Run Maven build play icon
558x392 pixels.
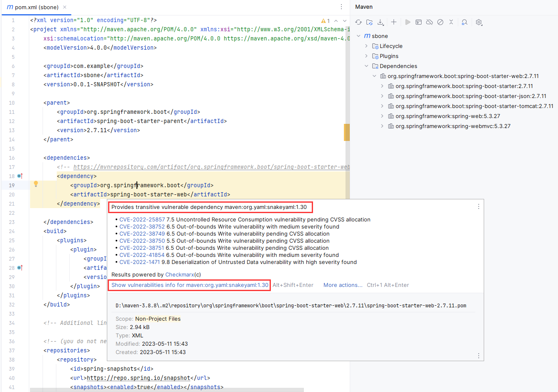click(408, 22)
